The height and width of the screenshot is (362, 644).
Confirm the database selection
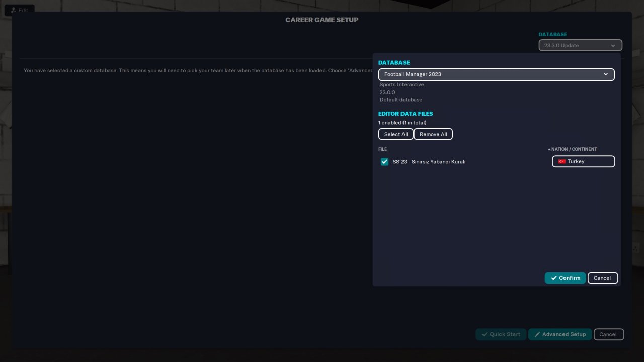tap(565, 278)
